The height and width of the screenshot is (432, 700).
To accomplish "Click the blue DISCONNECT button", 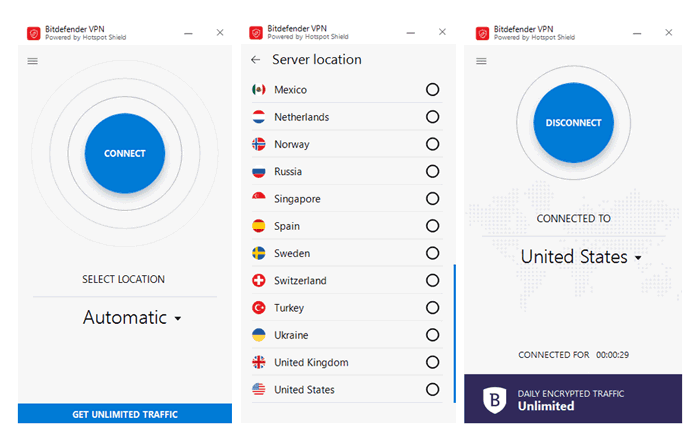I will pyautogui.click(x=574, y=123).
